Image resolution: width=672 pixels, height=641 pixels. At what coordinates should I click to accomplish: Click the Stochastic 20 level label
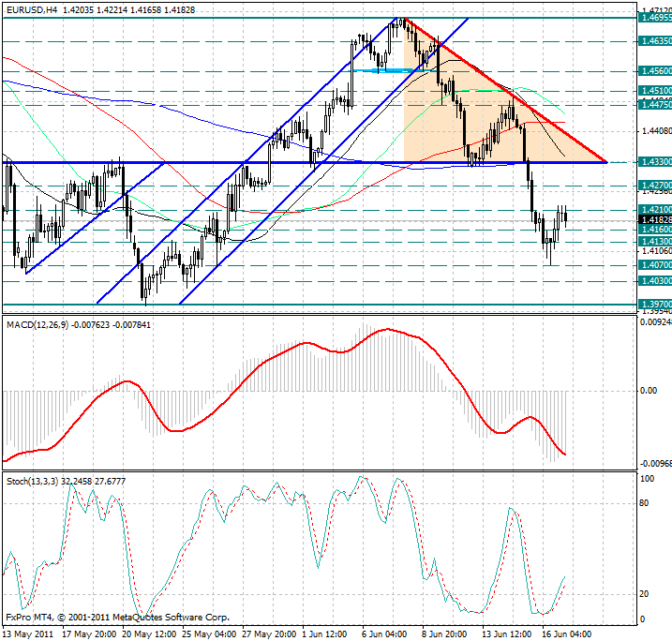click(x=644, y=594)
